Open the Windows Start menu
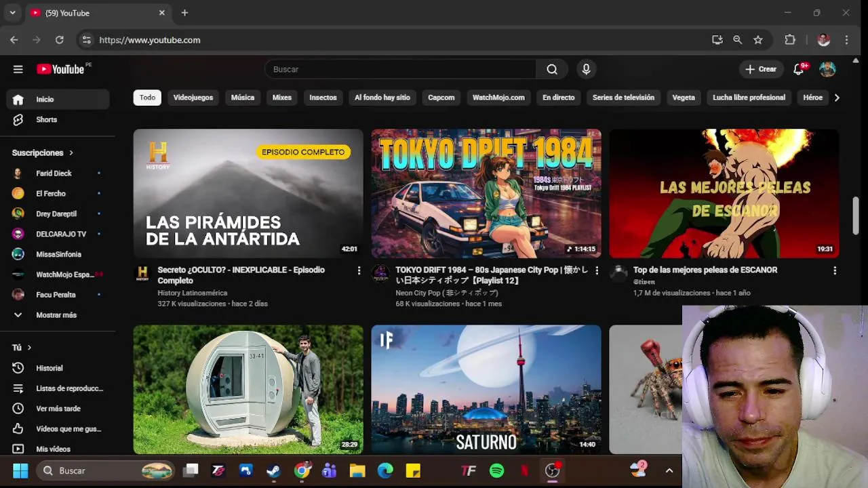Screen dimensions: 868x488 pyautogui.click(x=20, y=470)
